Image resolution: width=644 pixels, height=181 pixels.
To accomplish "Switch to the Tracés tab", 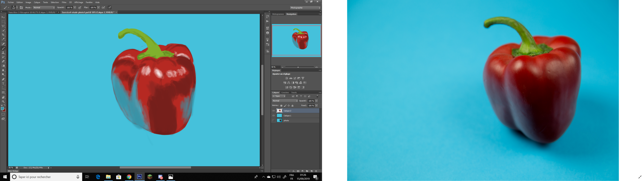I will (x=294, y=92).
